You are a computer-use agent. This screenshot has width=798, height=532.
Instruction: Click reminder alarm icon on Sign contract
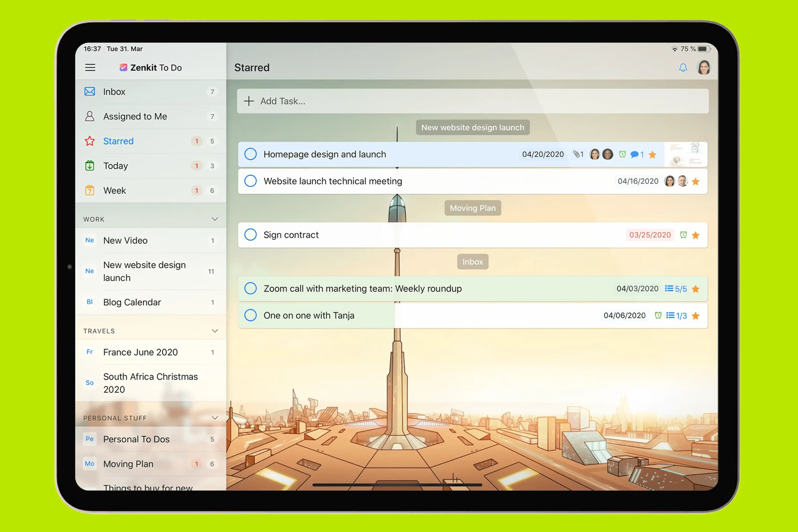pos(683,235)
